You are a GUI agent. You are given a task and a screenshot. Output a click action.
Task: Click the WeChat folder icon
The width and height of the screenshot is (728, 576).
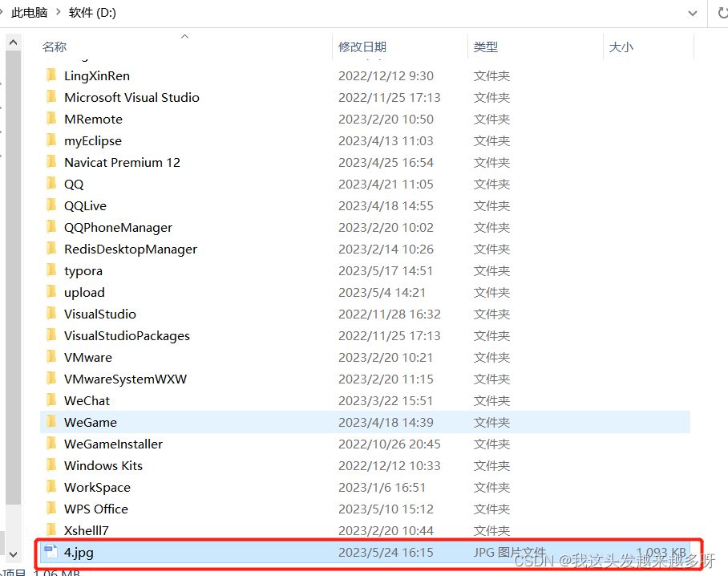(x=51, y=400)
